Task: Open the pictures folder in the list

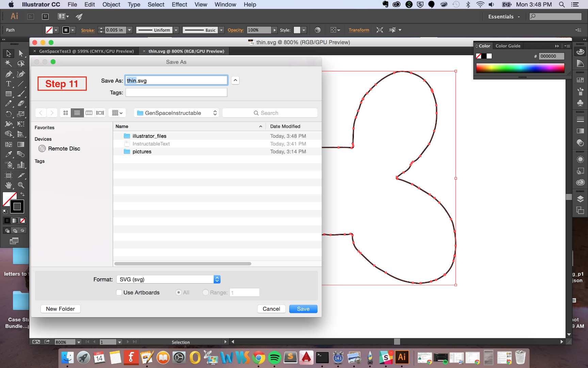Action: tap(142, 151)
